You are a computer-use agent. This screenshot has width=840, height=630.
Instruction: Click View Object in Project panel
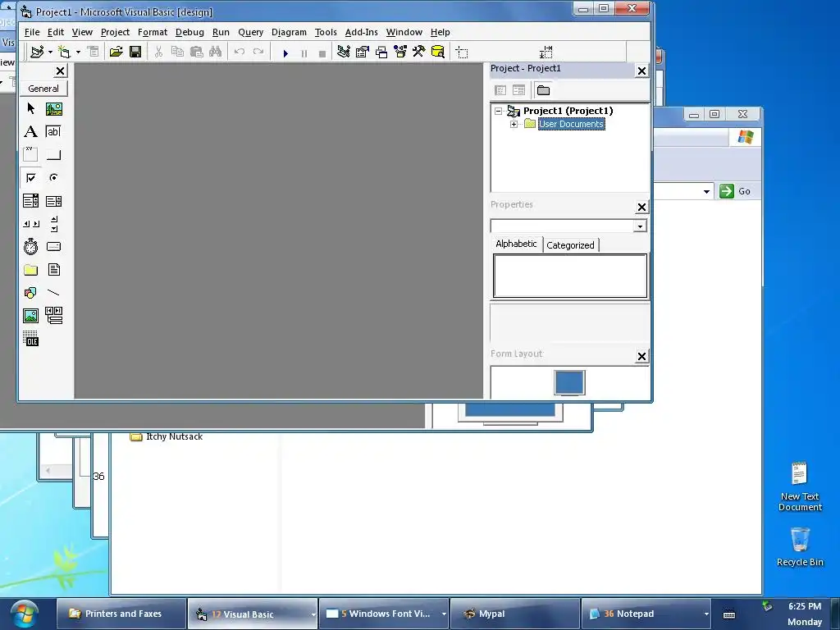point(518,90)
